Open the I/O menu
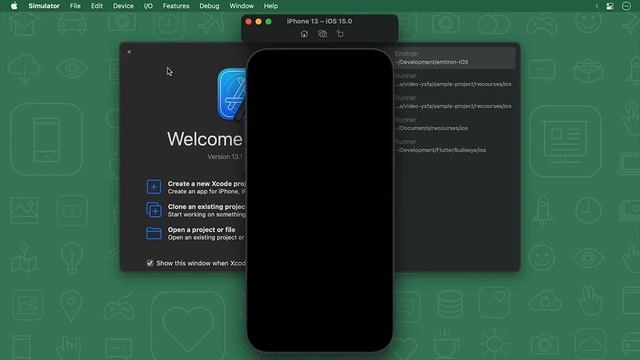 [148, 6]
